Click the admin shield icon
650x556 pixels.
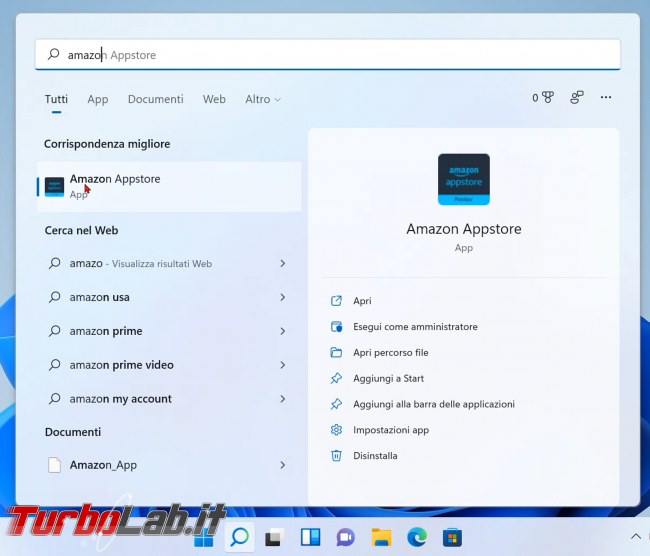click(336, 327)
